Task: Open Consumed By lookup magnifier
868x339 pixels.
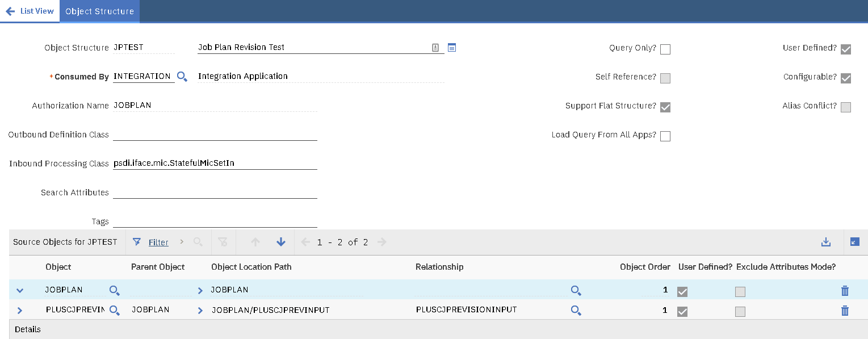Action: pos(182,76)
